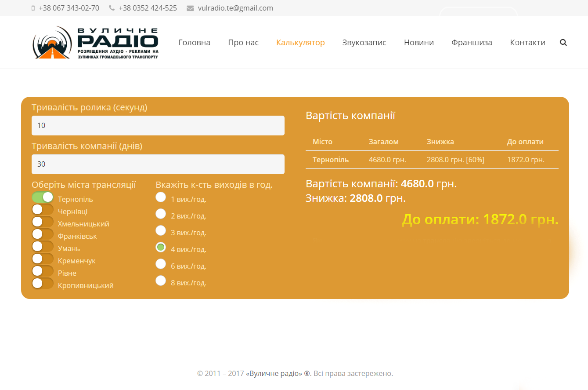Image resolution: width=588 pixels, height=390 pixels.
Task: Open the Франшиза menu item
Action: point(472,43)
